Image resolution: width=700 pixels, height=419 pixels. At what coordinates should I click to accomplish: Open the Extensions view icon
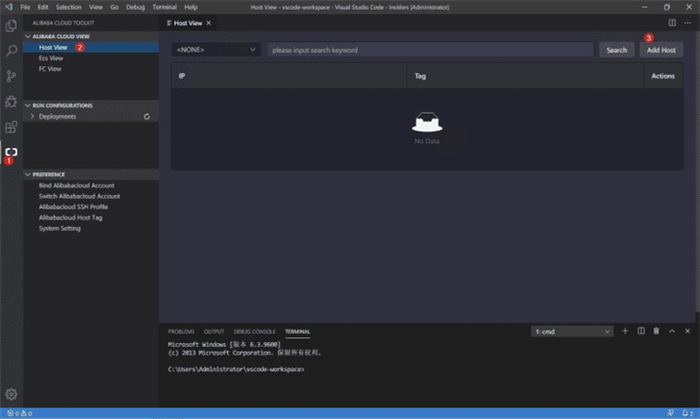coord(11,127)
